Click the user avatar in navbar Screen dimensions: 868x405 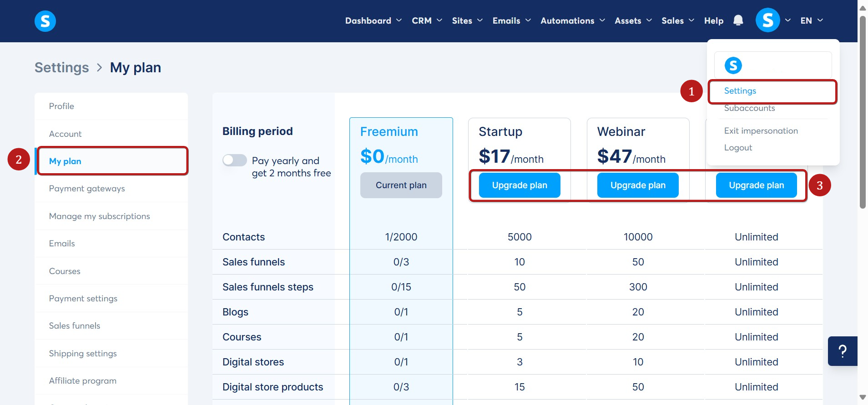767,20
